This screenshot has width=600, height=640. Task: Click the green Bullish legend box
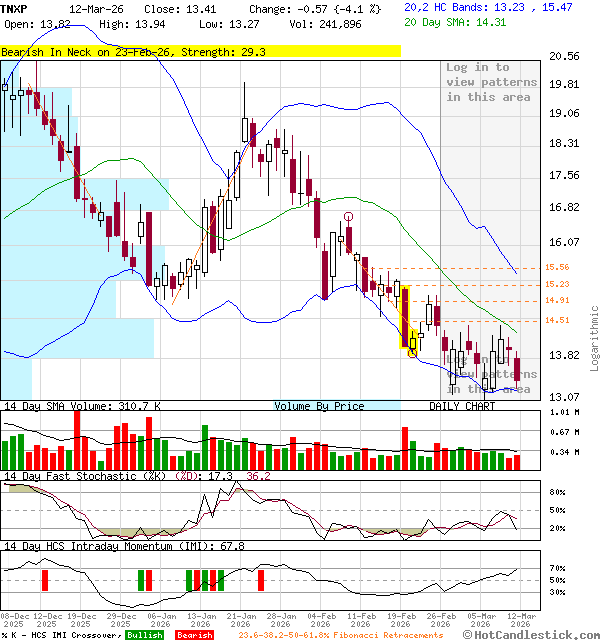click(143, 635)
